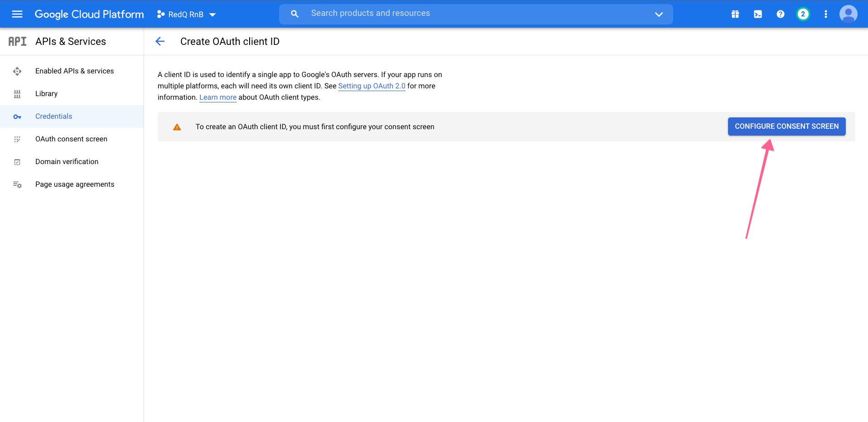Click the consent screen warning message text
Screen dimensions: 868x422
point(315,127)
